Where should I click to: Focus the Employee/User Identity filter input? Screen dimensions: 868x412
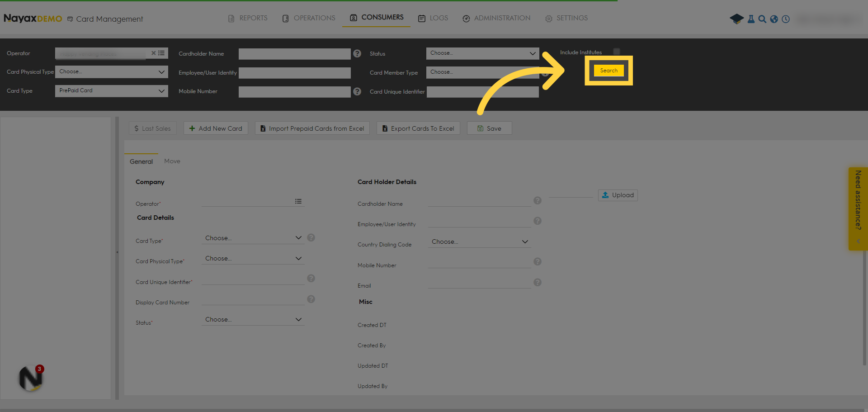tap(295, 73)
